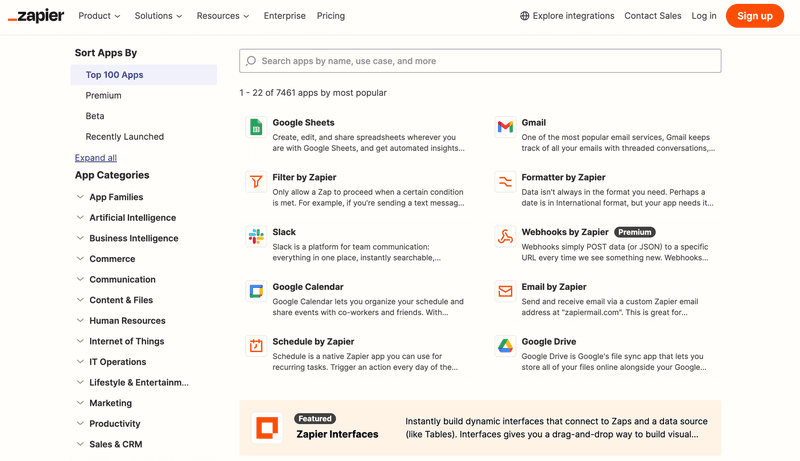The image size is (800, 461).
Task: Open the Webhooks by Zapier title
Action: tap(565, 232)
